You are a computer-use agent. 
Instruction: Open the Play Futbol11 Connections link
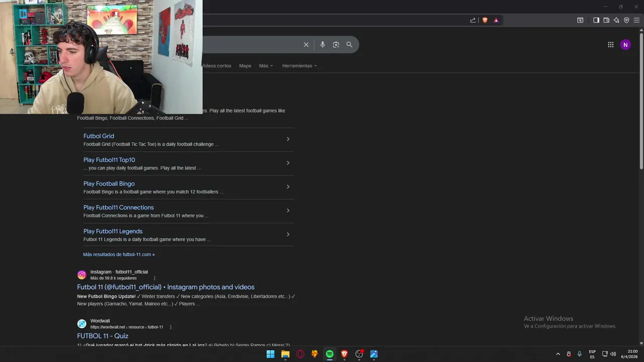[119, 207]
